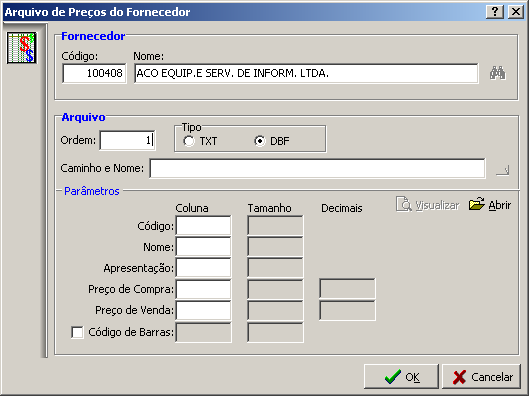Click the Preço de Compra Coluna field

pyautogui.click(x=203, y=289)
